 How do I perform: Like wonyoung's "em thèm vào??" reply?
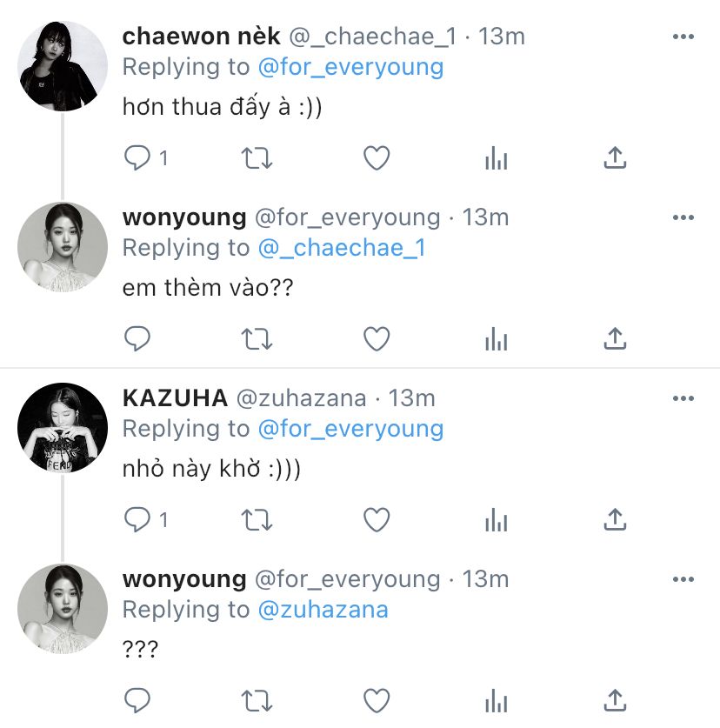377,339
